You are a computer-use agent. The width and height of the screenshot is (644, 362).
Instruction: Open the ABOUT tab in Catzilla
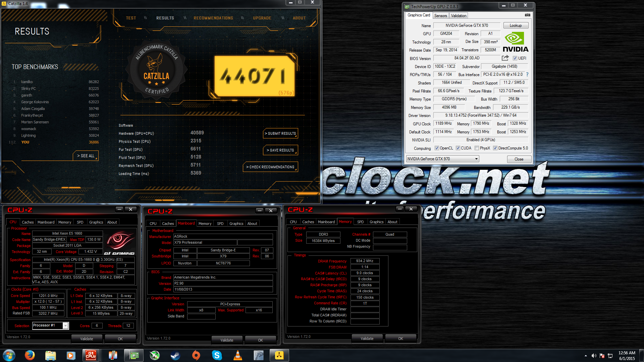pos(299,18)
